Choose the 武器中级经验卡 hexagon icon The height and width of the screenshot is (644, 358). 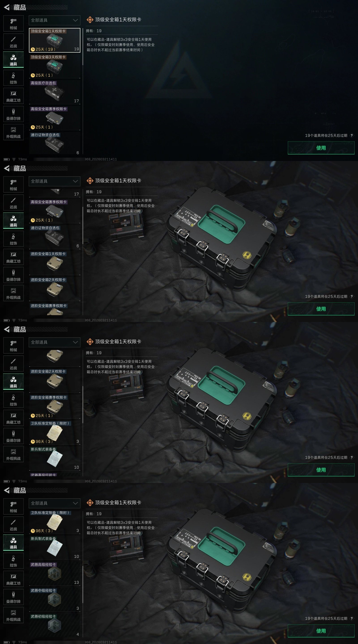click(55, 600)
